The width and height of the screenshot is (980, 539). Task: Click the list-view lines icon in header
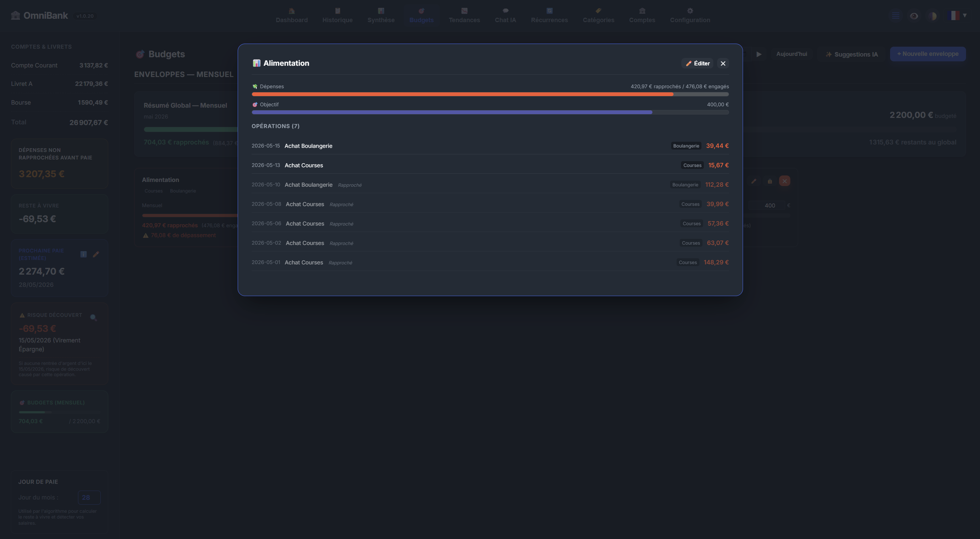896,16
